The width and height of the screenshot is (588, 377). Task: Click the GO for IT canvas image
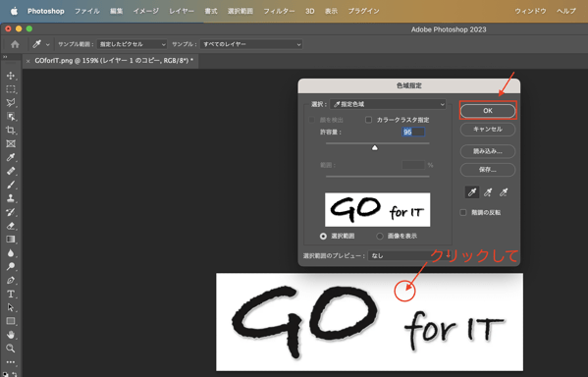(x=369, y=322)
